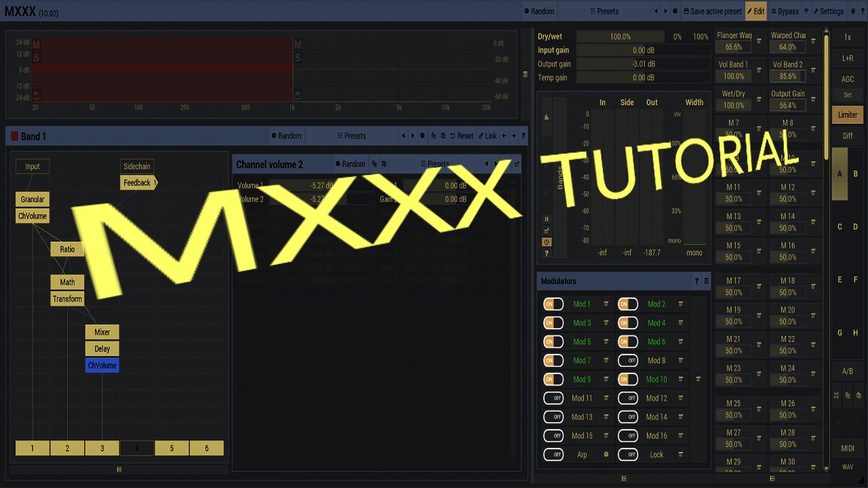The image size is (868, 488).
Task: Select output column 1 tab
Action: tap(33, 448)
